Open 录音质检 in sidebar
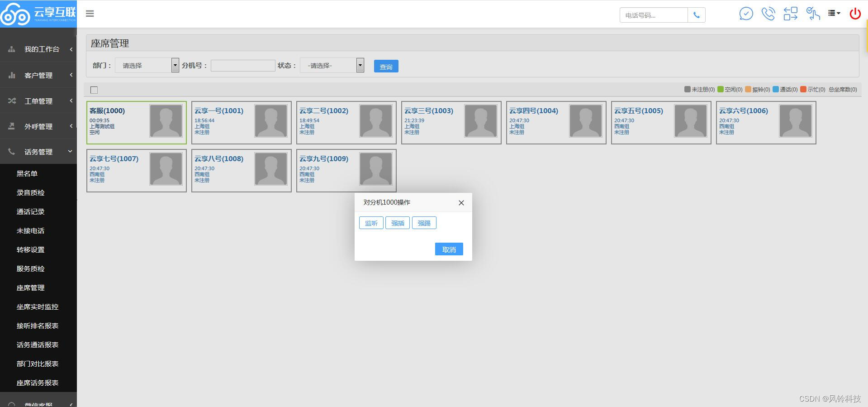This screenshot has height=407, width=868. [30, 192]
